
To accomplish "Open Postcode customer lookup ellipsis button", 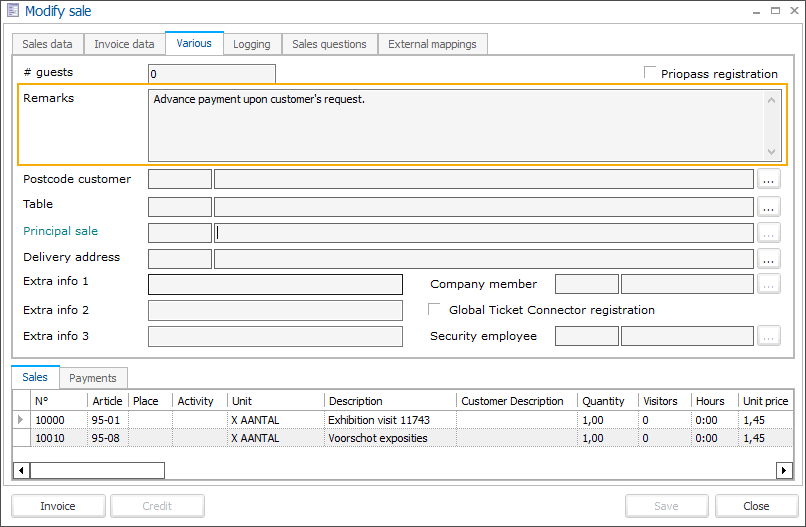I will [768, 180].
